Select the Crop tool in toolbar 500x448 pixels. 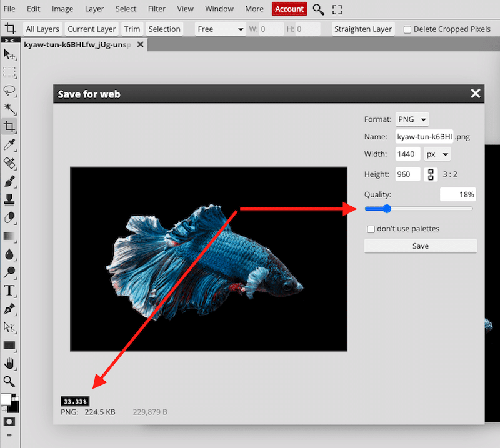tap(9, 127)
